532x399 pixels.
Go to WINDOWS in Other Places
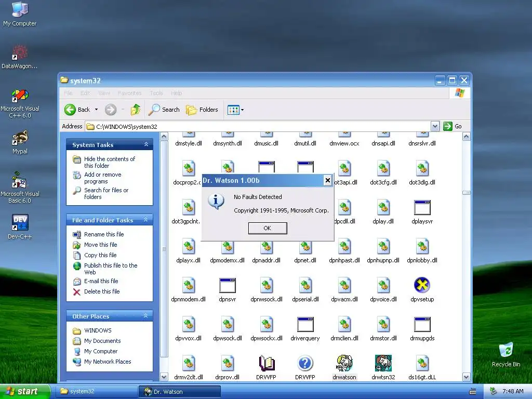98,330
